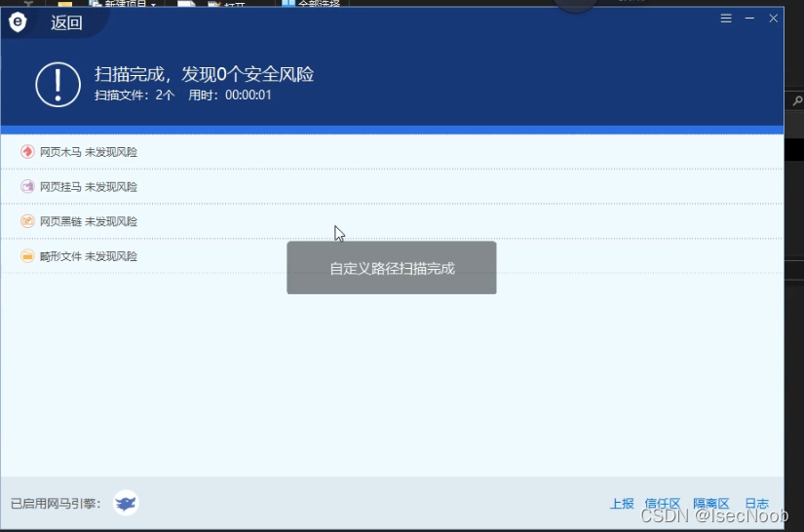Select the 用时：00:00:01 text
This screenshot has height=532, width=804.
click(230, 95)
